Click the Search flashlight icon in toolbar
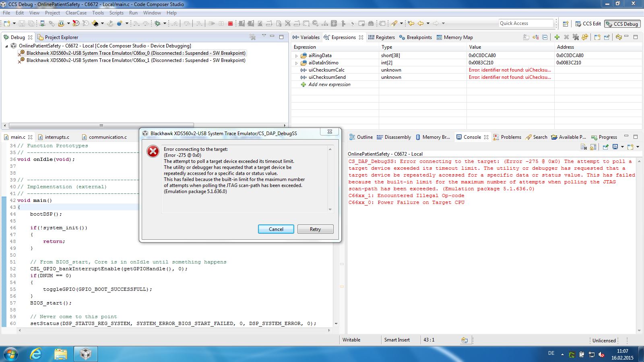Screen dimensions: 644x362 pos(394,23)
